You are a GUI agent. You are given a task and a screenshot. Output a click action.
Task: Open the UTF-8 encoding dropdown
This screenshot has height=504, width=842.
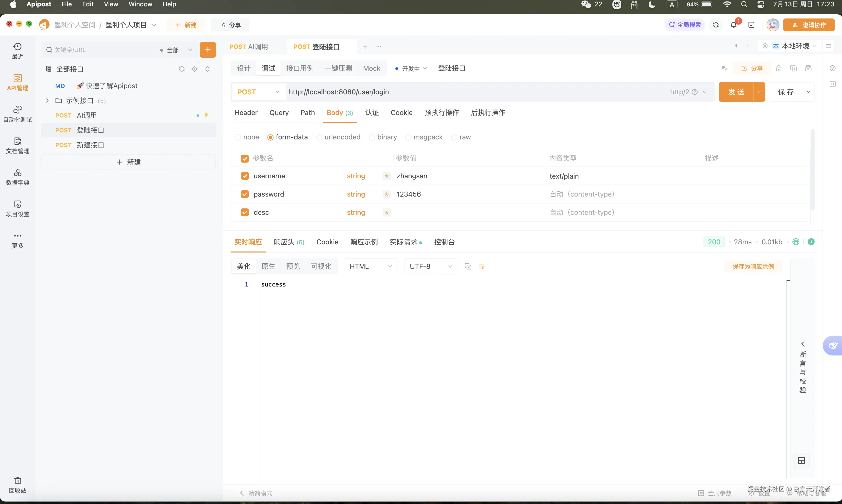(430, 266)
